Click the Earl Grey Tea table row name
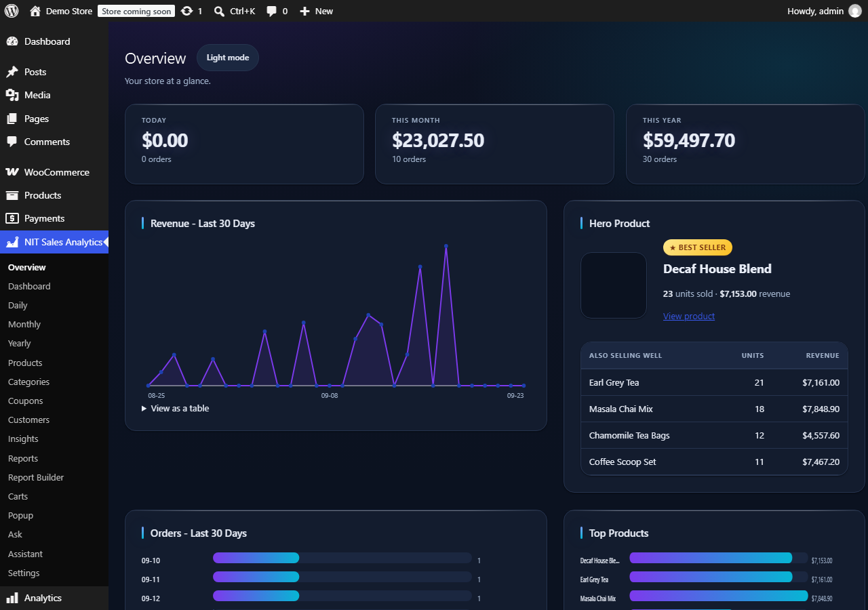Image resolution: width=868 pixels, height=610 pixels. coord(614,382)
